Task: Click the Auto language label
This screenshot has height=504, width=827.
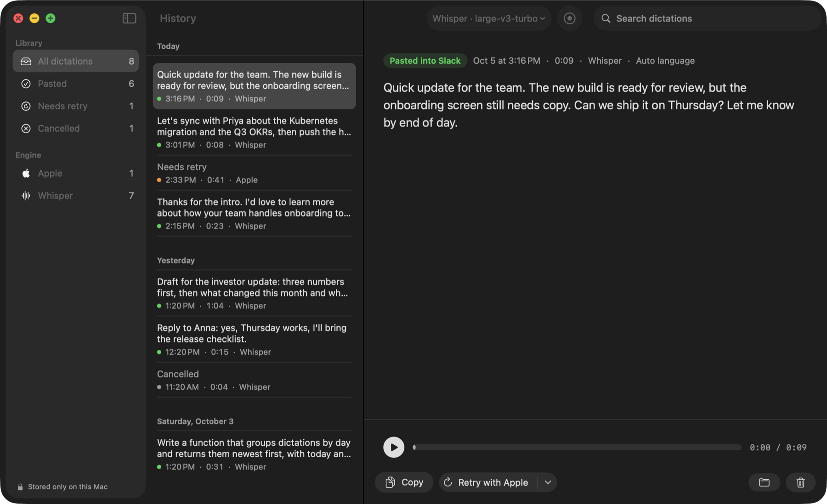Action: click(665, 61)
